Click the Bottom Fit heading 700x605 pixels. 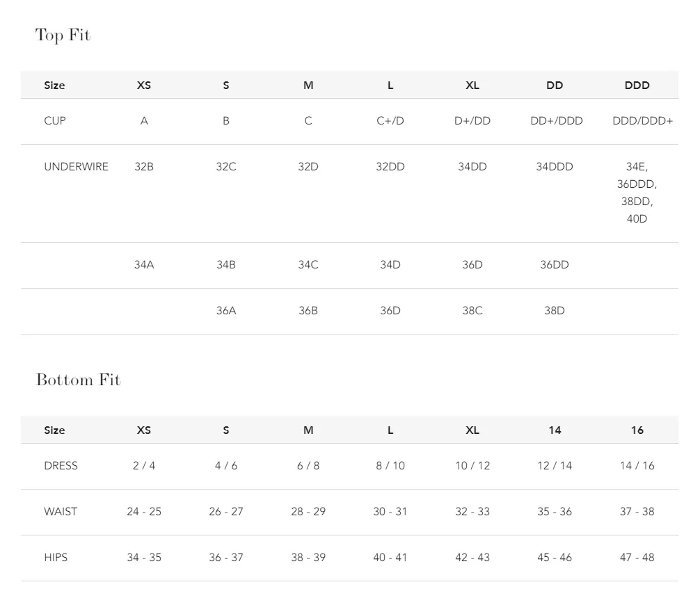tap(78, 380)
